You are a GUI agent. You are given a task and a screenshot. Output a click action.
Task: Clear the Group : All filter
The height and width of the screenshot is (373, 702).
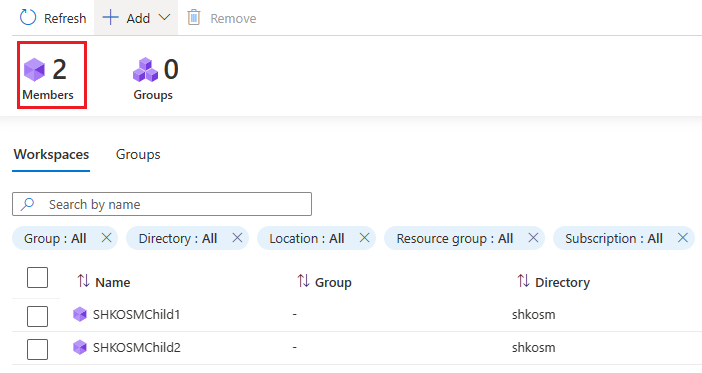click(x=107, y=238)
